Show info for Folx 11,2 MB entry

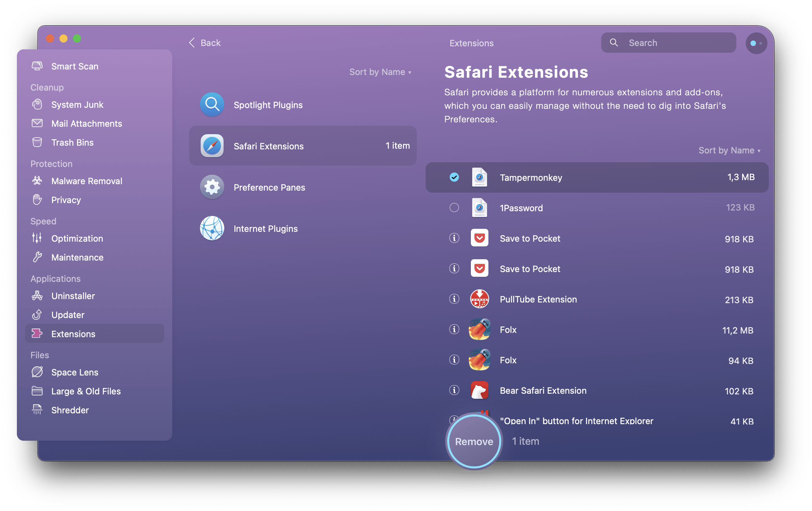(x=454, y=329)
